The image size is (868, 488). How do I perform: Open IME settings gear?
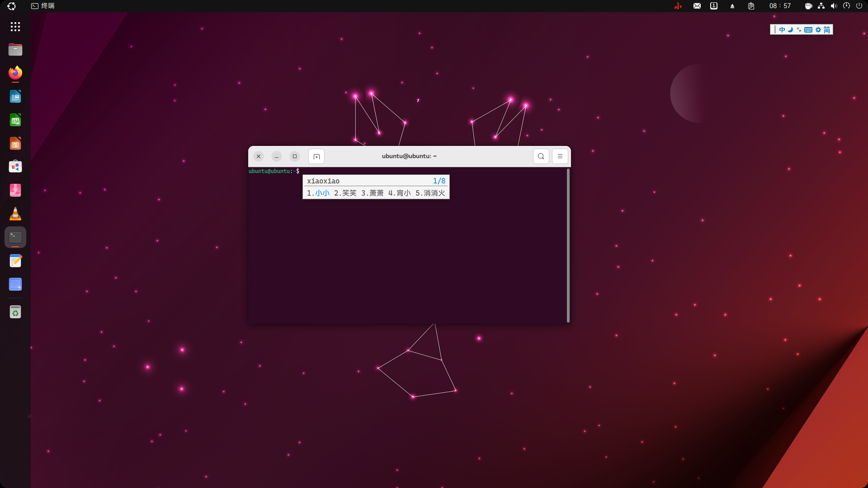[x=818, y=30]
